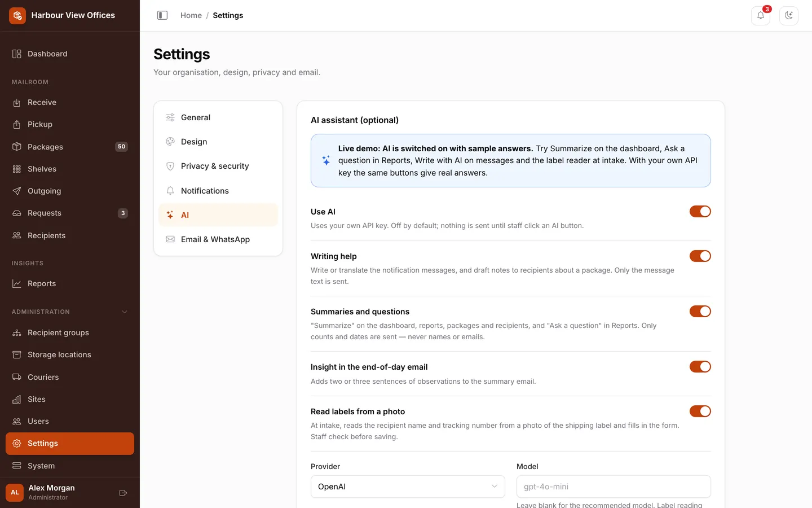The image size is (812, 508).
Task: Click the Model input field
Action: point(614,487)
